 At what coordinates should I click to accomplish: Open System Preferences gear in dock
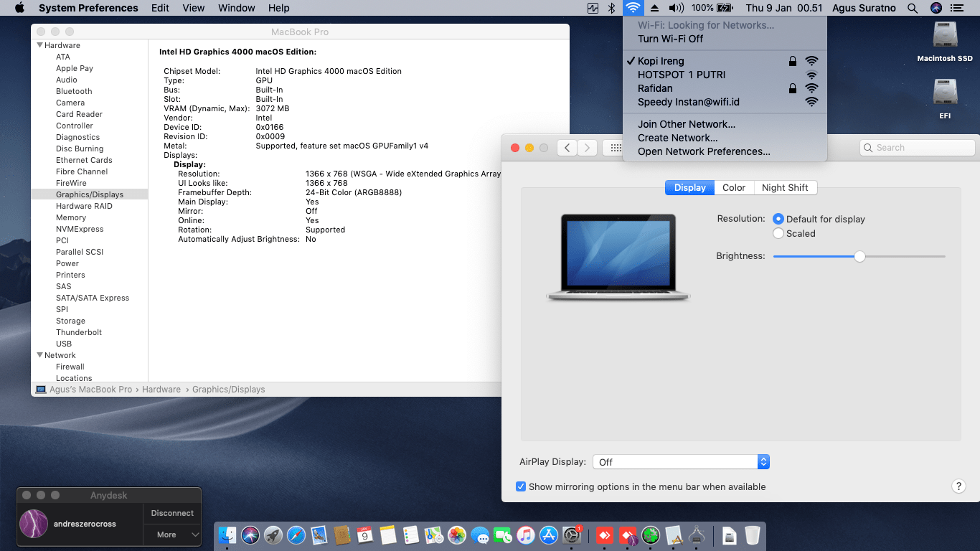click(x=572, y=535)
